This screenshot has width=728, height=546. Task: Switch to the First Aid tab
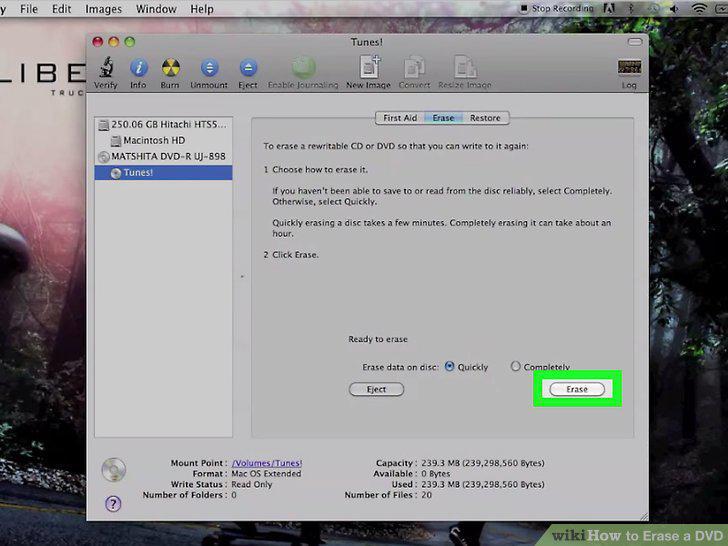pyautogui.click(x=400, y=118)
